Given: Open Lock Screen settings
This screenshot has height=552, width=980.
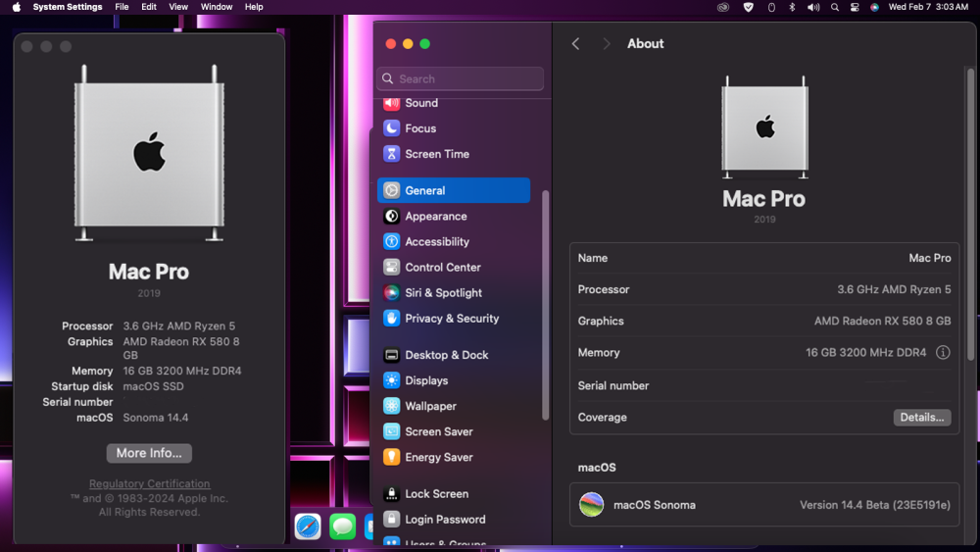Looking at the screenshot, I should [x=454, y=494].
